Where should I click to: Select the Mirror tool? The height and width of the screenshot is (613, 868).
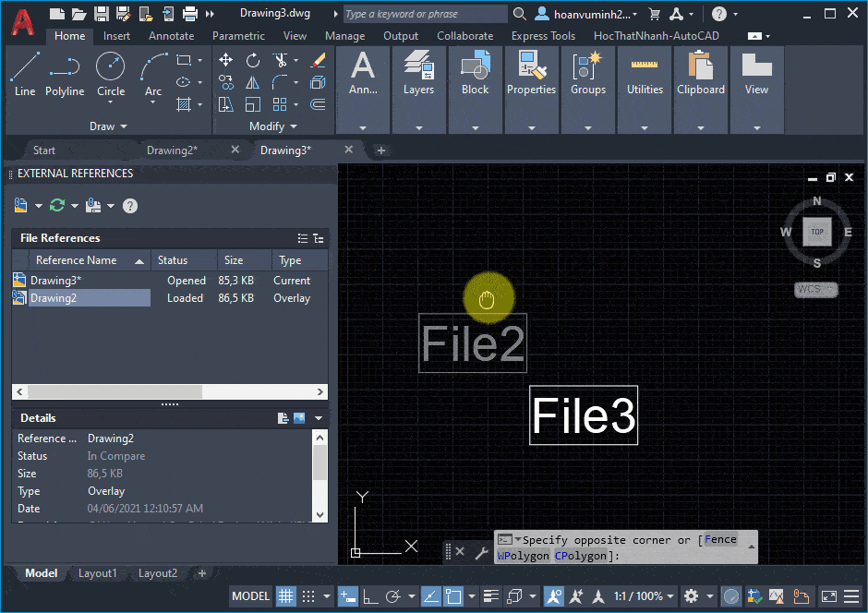click(x=253, y=83)
